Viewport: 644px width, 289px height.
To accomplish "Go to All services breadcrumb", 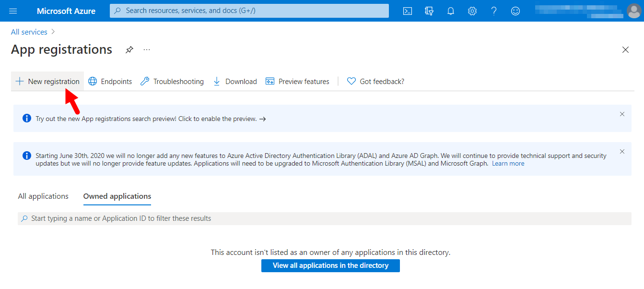I will [x=29, y=32].
